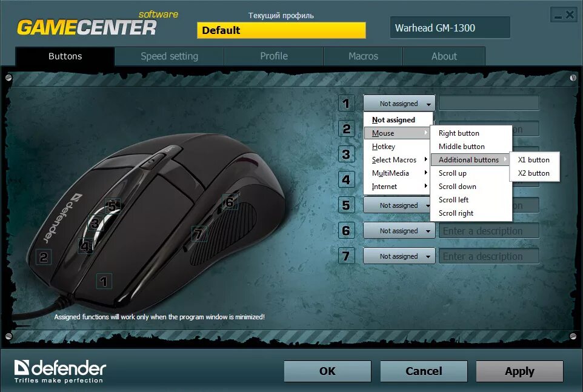Expand the Internet submenu
583x392 pixels.
[397, 187]
